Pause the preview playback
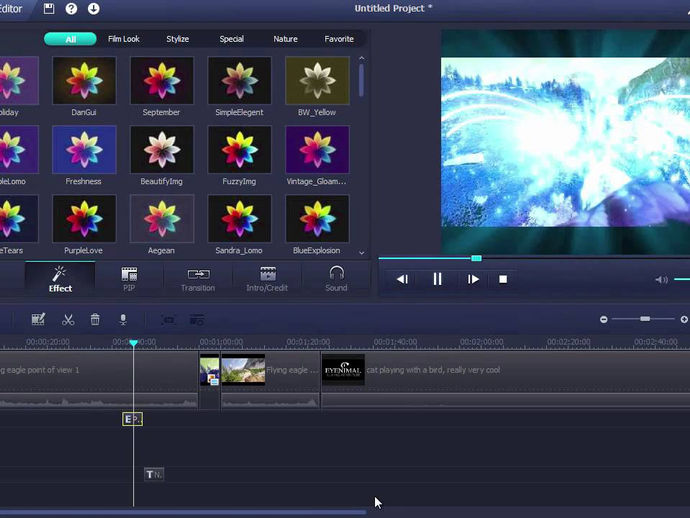This screenshot has height=518, width=690. (437, 279)
